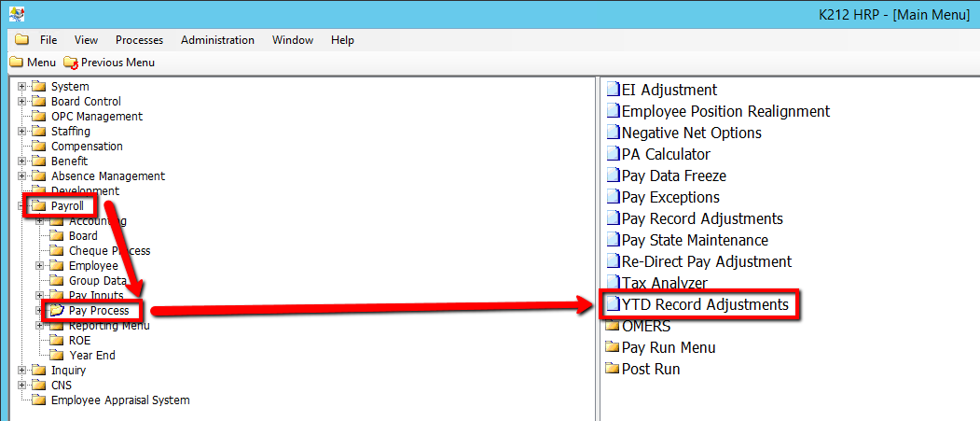
Task: Open the Help menu
Action: coord(342,40)
